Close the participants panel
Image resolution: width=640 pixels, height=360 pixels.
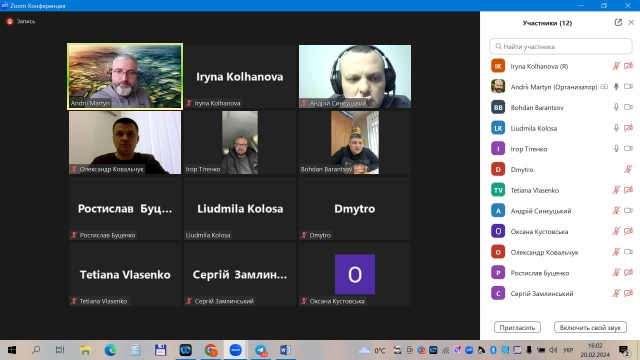point(631,22)
